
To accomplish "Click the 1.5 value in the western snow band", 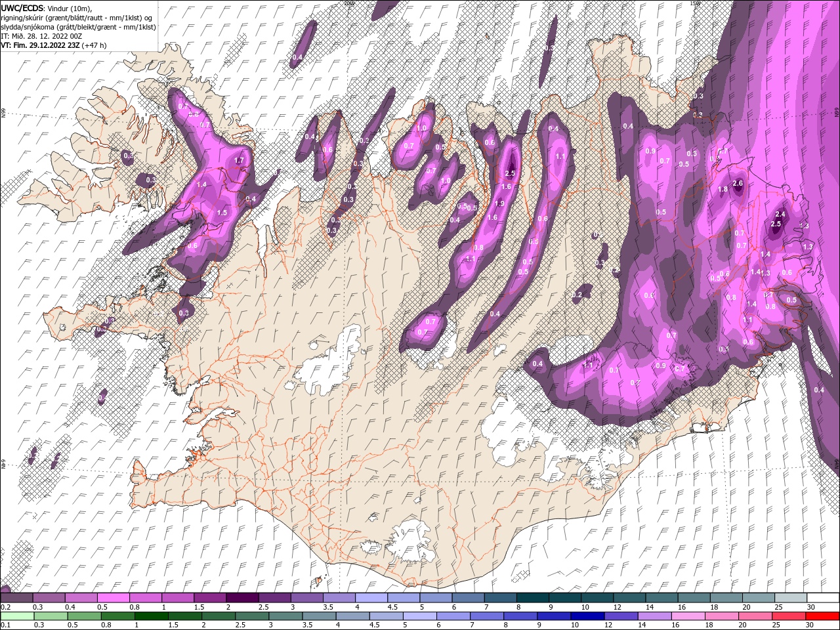I will (222, 213).
